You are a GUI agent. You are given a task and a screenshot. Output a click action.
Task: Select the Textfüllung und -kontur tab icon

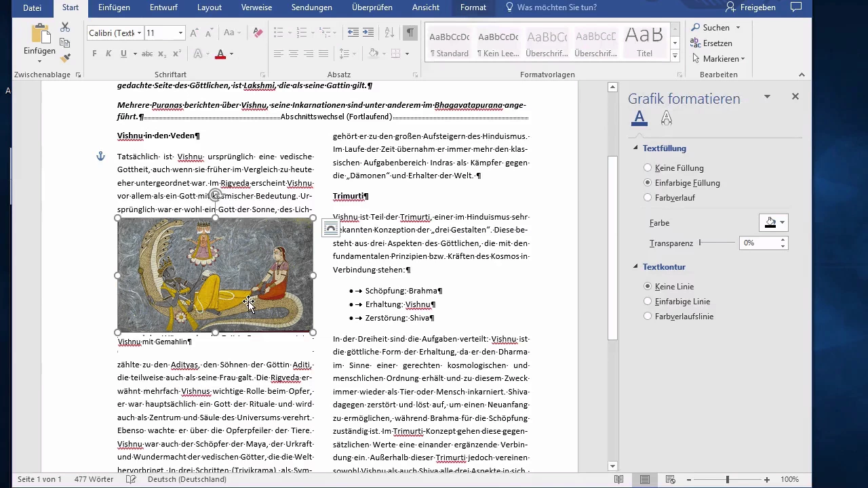639,119
